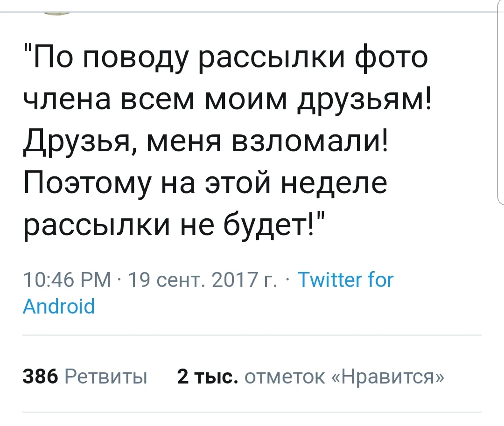504x426 pixels.
Task: Click the word "Ретвиты"
Action: pos(105,377)
